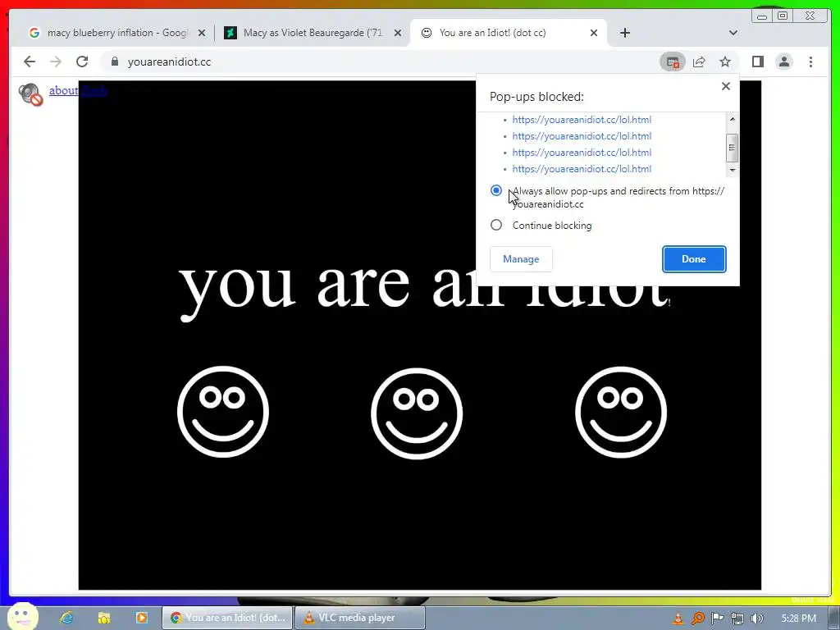Click VLC cone icon in system tray
Viewport: 840px width, 630px height.
(x=678, y=619)
